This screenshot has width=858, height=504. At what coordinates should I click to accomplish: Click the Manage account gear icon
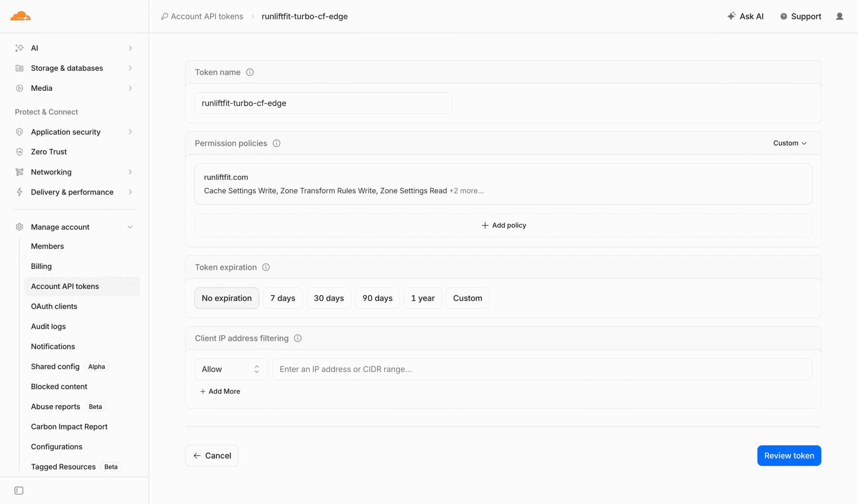pyautogui.click(x=19, y=227)
